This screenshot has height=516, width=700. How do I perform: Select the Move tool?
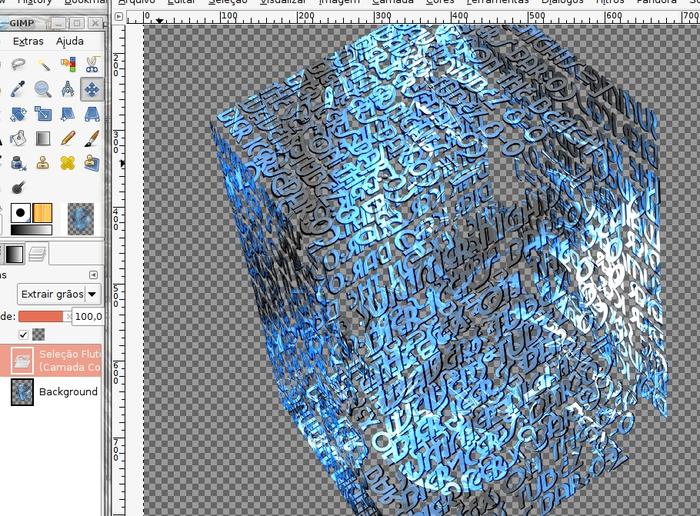[92, 89]
